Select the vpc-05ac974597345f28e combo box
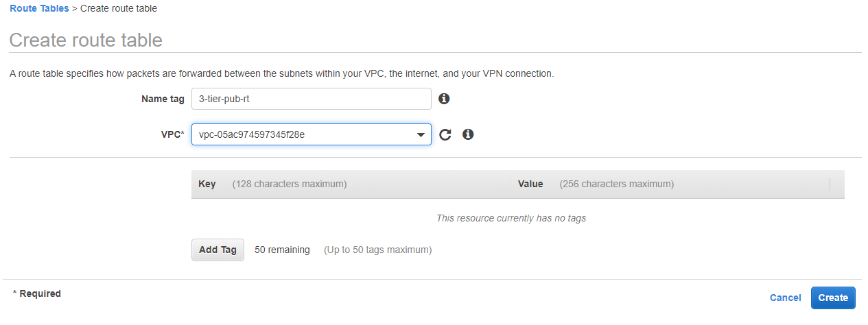868x325 pixels. pyautogui.click(x=312, y=134)
